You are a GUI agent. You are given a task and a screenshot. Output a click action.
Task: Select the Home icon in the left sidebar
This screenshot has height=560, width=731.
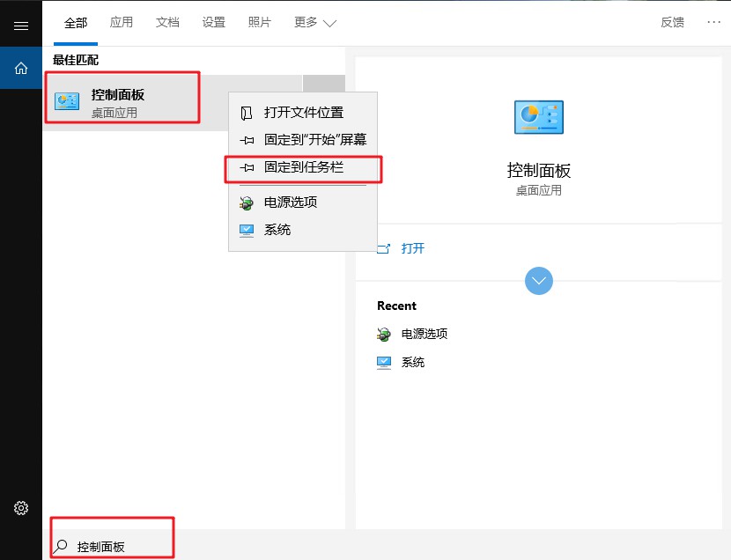coord(21,68)
